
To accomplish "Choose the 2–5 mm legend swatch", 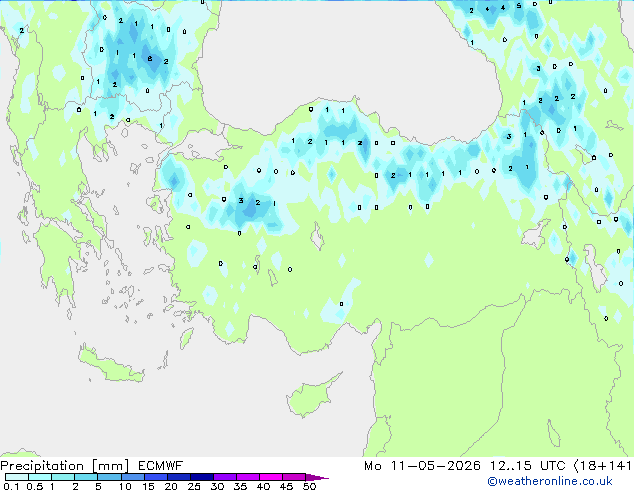I will click(x=86, y=477).
